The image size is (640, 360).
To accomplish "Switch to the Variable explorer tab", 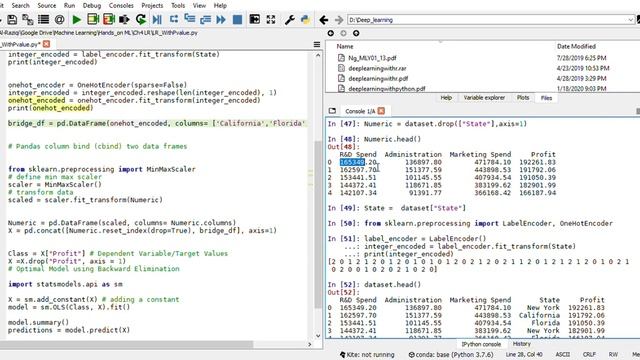I will tap(484, 98).
